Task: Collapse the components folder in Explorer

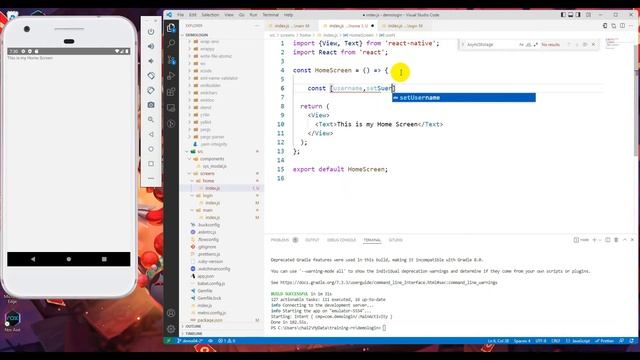Action: click(221, 159)
